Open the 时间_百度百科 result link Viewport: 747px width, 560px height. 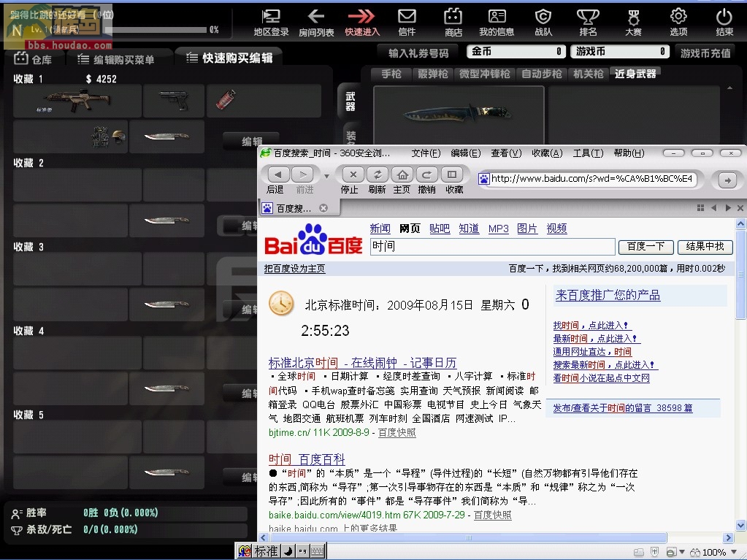[x=307, y=459]
